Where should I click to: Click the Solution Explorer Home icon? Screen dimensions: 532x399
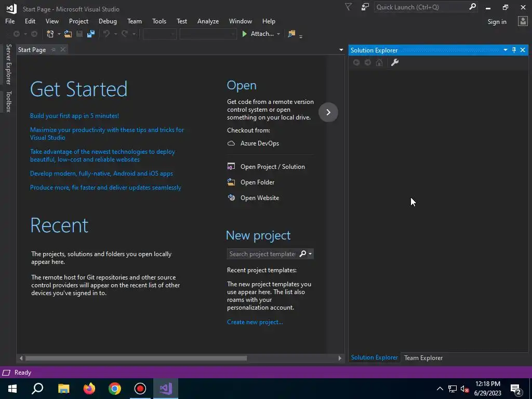point(379,62)
